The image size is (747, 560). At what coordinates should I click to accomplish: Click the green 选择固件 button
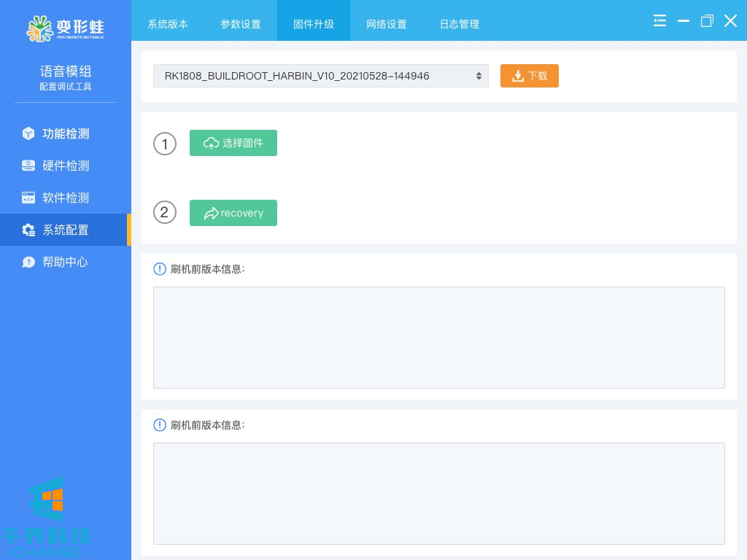pyautogui.click(x=233, y=143)
